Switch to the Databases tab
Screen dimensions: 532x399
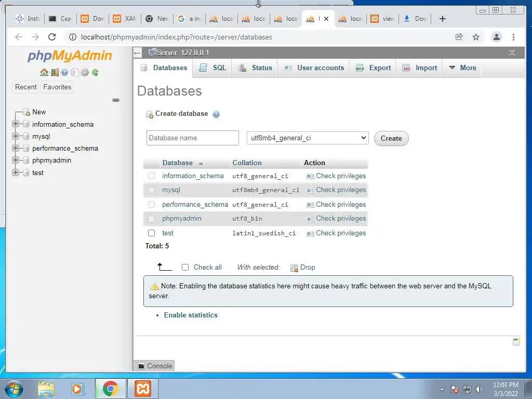click(164, 68)
